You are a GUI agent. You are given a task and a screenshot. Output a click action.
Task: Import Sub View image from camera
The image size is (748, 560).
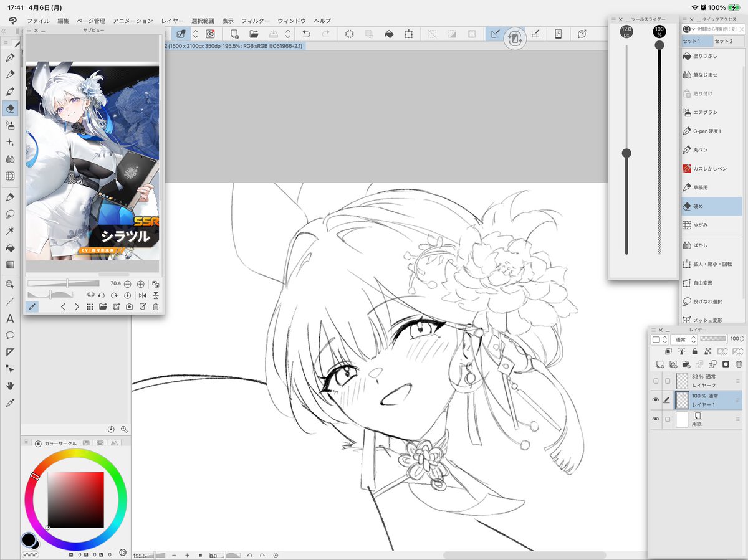point(129,306)
